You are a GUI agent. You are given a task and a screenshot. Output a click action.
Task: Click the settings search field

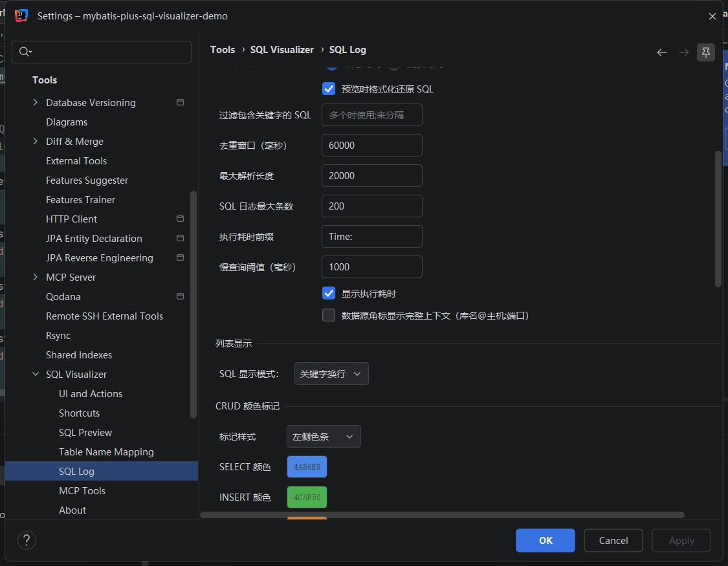[102, 52]
